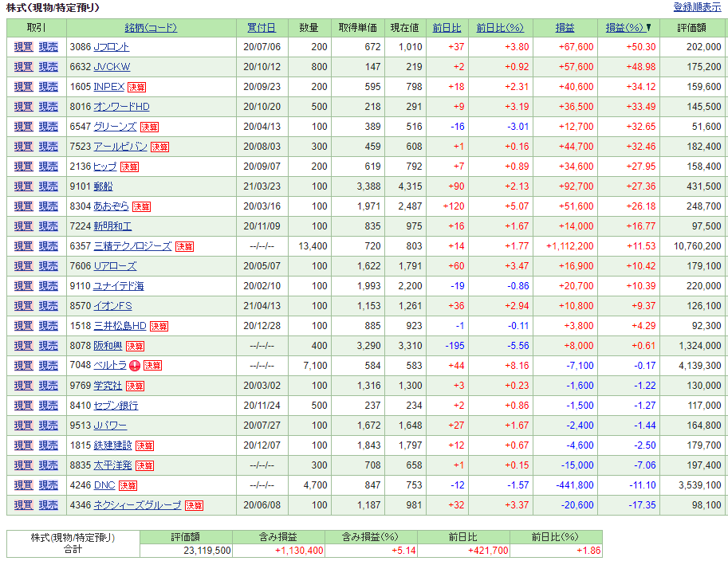Viewport: 728px width, 561px height.
Task: Click 現売 for 9101 郵船
Action: point(49,186)
